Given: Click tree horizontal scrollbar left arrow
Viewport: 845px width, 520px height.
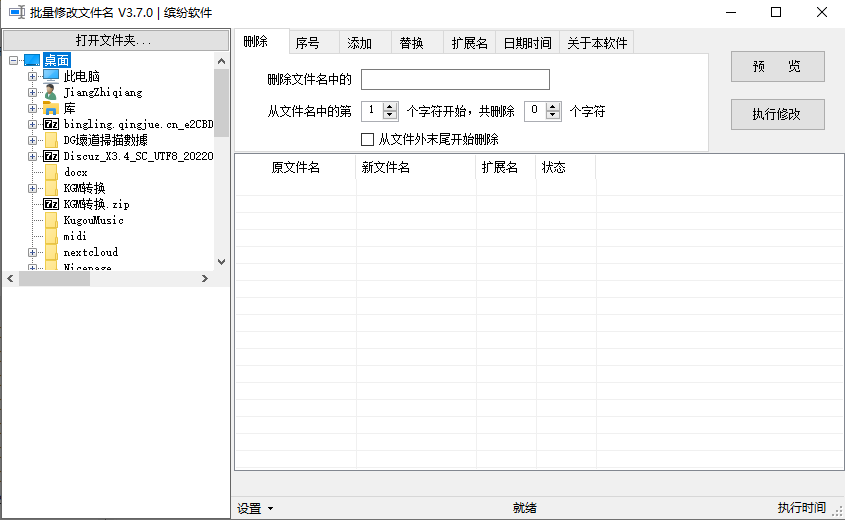Looking at the screenshot, I should point(10,279).
